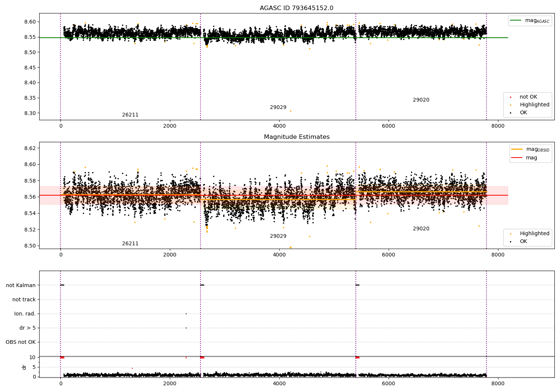The width and height of the screenshot is (560, 392).
Task: Click the x-tick 0 under the bottom plot
Action: pyautogui.click(x=60, y=383)
